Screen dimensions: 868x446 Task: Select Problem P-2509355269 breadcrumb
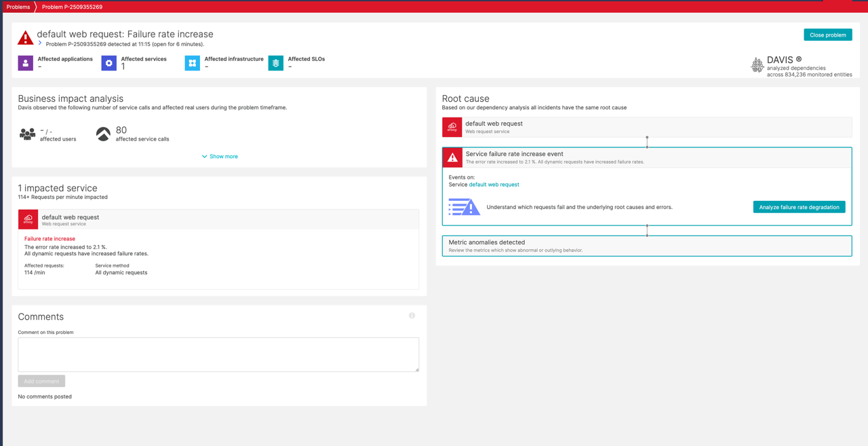72,7
